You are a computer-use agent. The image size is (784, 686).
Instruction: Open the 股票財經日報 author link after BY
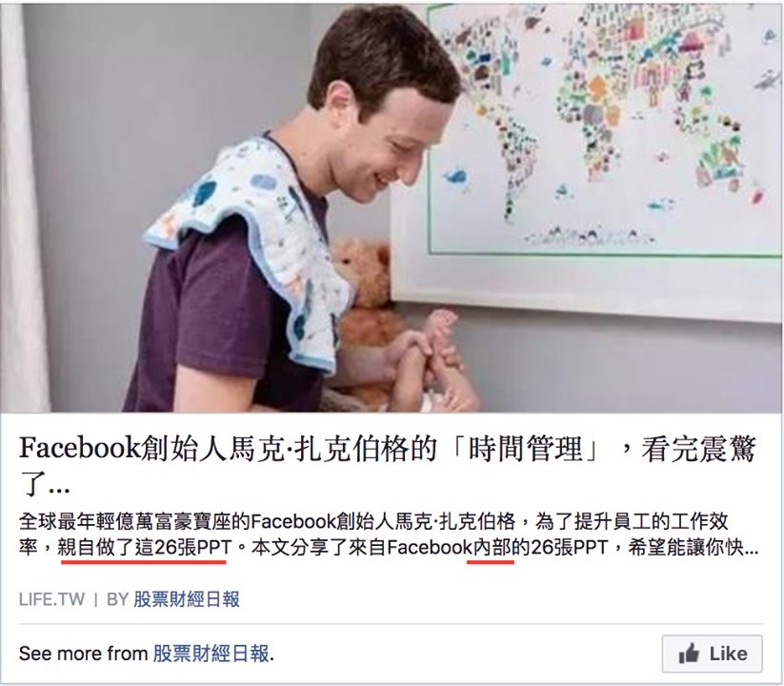(x=187, y=599)
